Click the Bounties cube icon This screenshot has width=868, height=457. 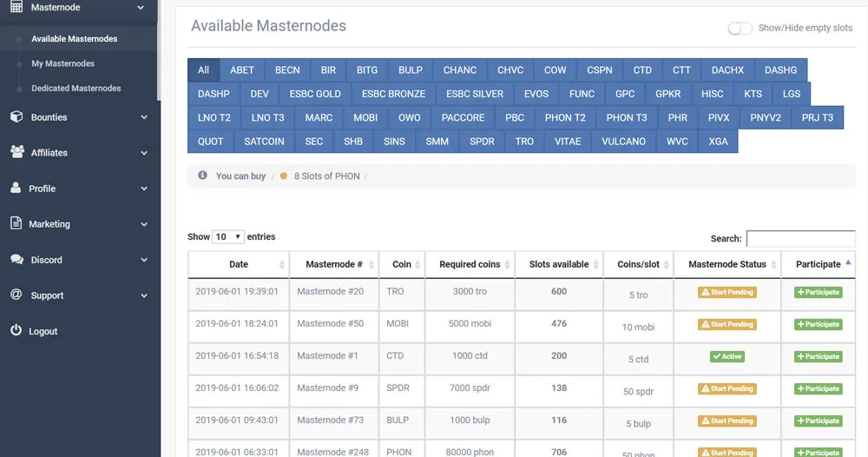coord(16,117)
